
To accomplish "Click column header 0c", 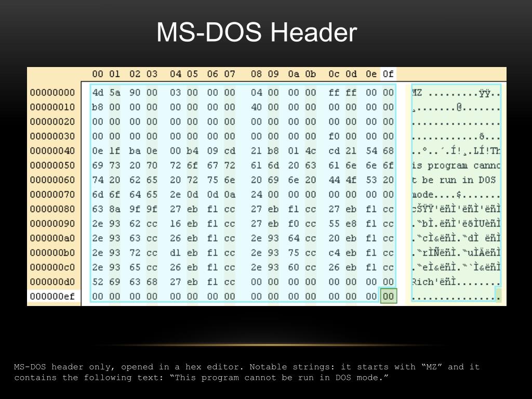I will (334, 74).
